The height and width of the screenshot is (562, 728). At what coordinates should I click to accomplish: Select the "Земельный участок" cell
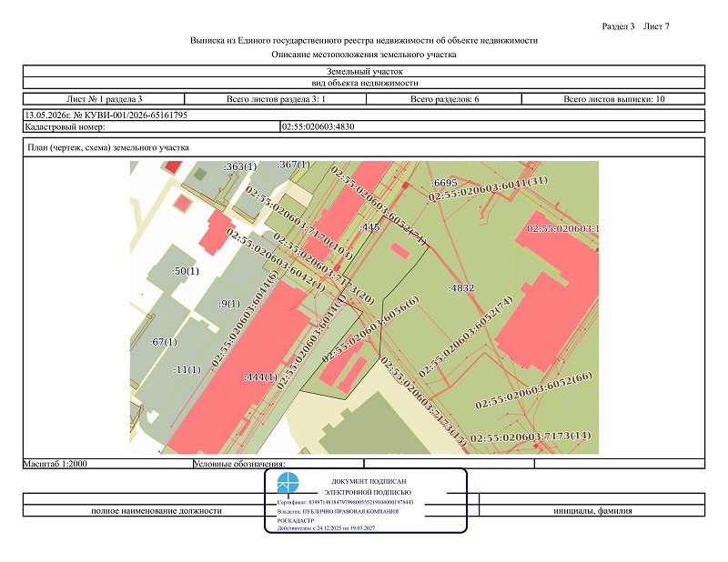point(364,72)
